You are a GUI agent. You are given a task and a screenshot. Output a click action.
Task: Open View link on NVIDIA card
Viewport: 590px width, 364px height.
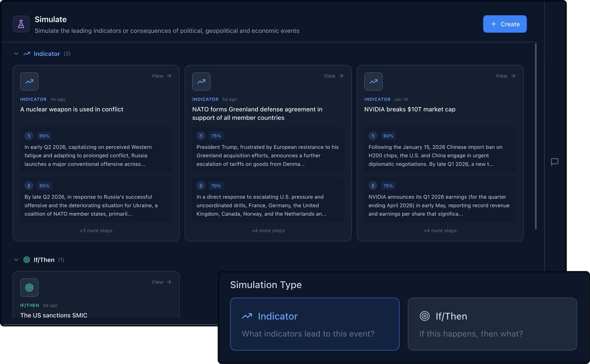pos(505,76)
